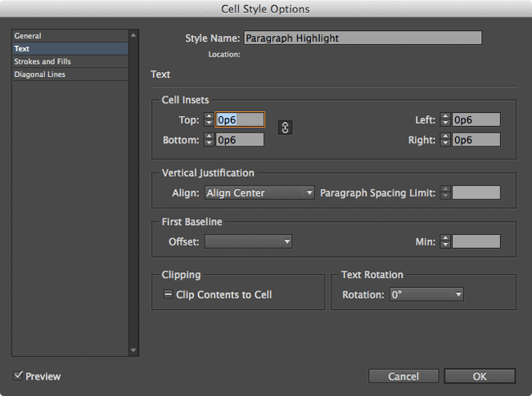
Task: Increase Bottom inset with the up stepper arrow
Action: [209, 137]
